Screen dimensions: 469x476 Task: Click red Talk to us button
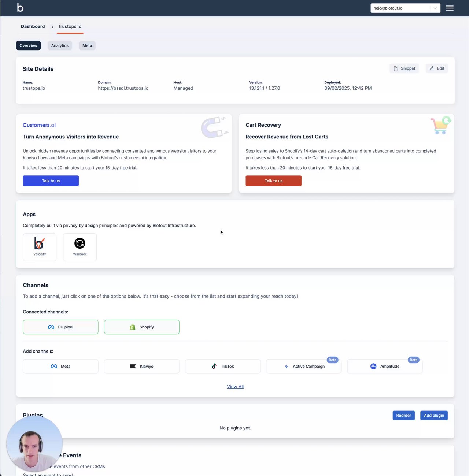tap(274, 181)
